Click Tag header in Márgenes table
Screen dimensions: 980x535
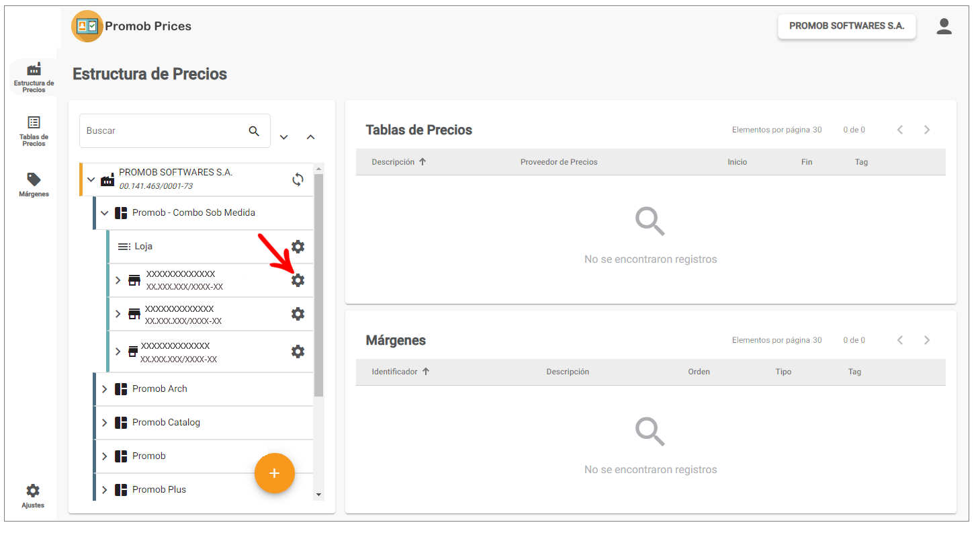tap(854, 372)
